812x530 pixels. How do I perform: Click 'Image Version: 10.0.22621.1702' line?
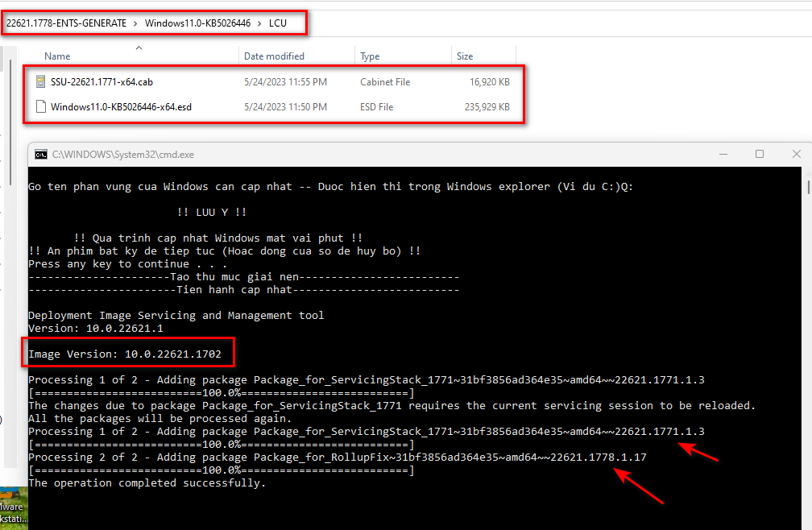tap(125, 354)
